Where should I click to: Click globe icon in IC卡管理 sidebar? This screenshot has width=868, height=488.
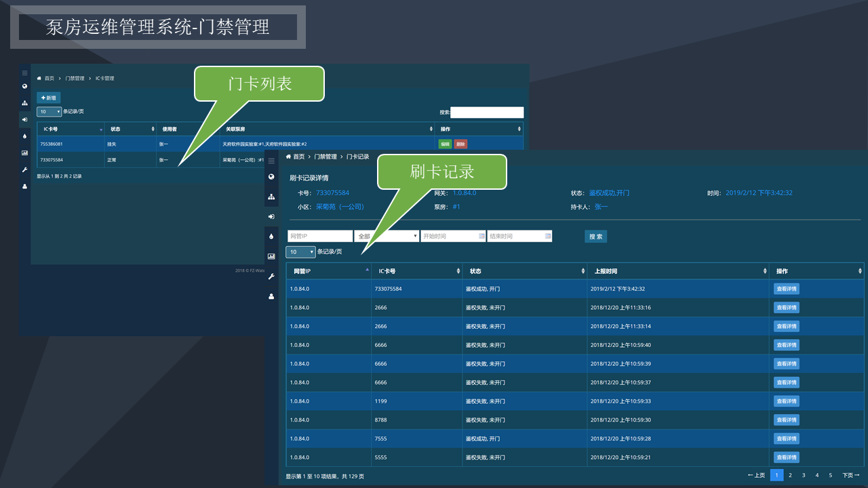(24, 86)
